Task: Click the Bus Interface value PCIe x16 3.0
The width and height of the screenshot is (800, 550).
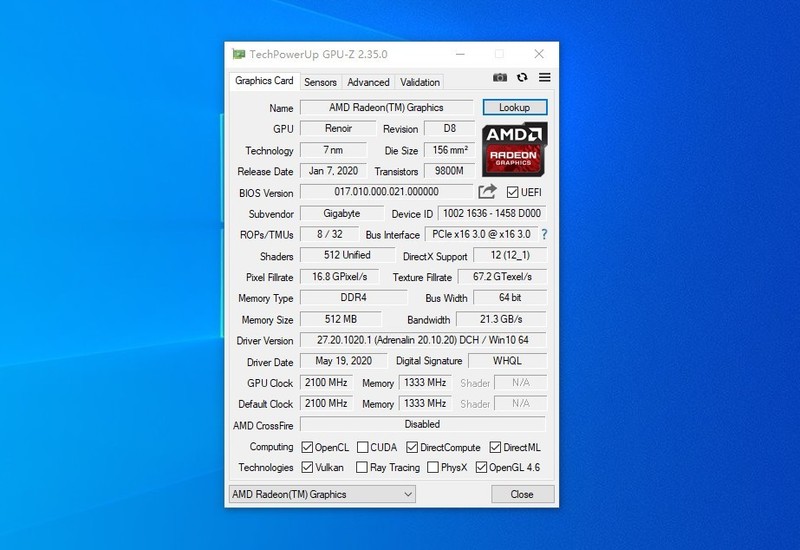Action: 481,234
